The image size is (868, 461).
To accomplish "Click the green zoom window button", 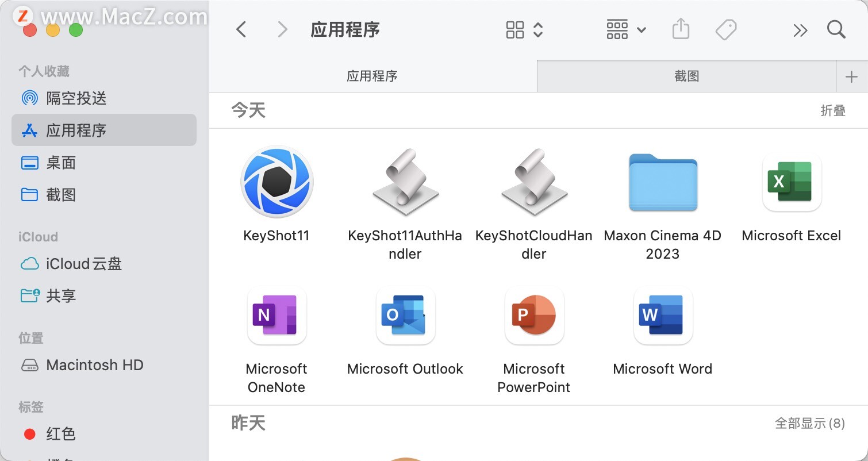I will coord(76,30).
